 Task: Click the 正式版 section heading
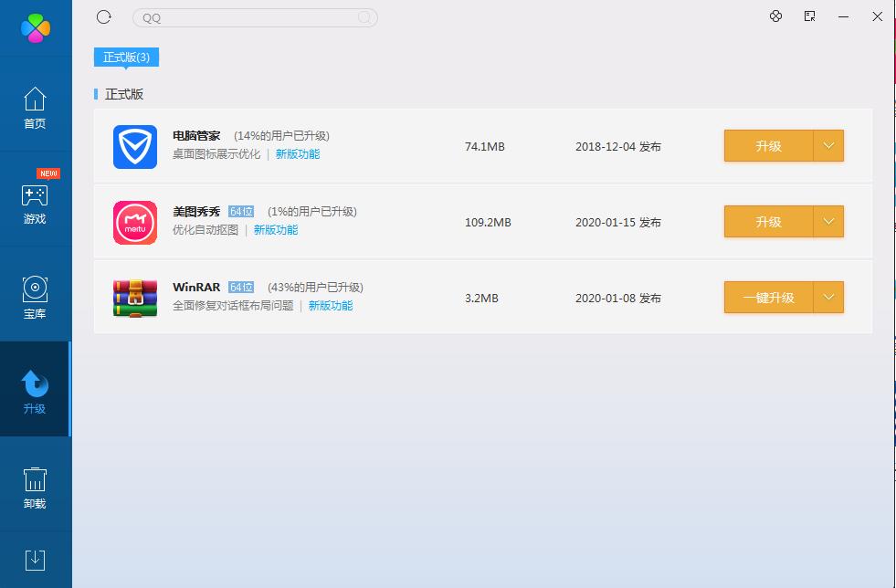click(x=124, y=94)
